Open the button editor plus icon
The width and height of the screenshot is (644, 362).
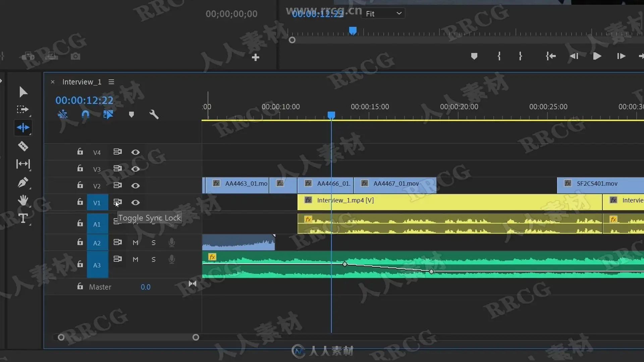coord(256,58)
